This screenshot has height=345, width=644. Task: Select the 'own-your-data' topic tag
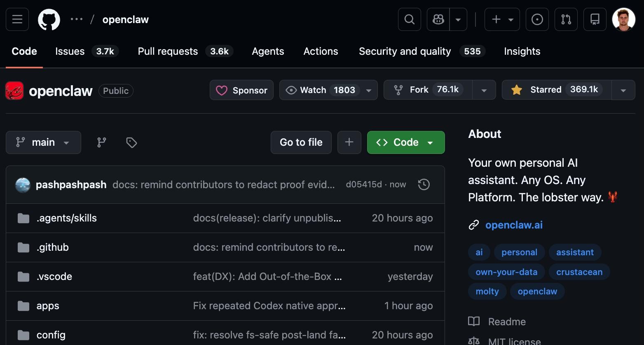pyautogui.click(x=506, y=272)
